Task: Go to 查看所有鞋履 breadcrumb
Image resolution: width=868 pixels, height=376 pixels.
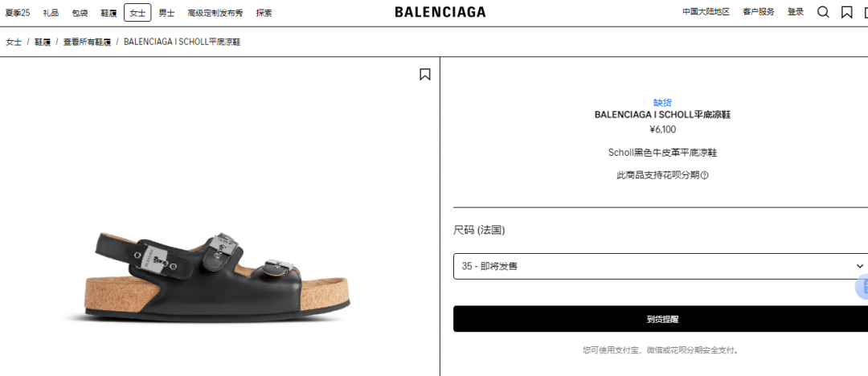Action: (87, 42)
